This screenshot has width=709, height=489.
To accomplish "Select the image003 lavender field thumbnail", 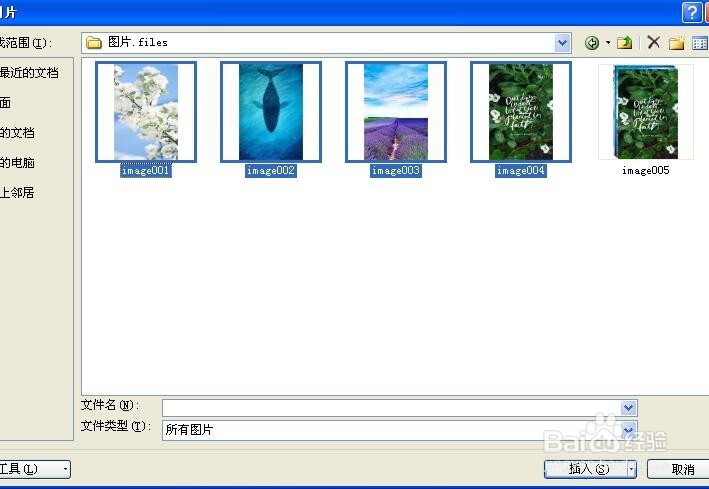I will coord(396,112).
